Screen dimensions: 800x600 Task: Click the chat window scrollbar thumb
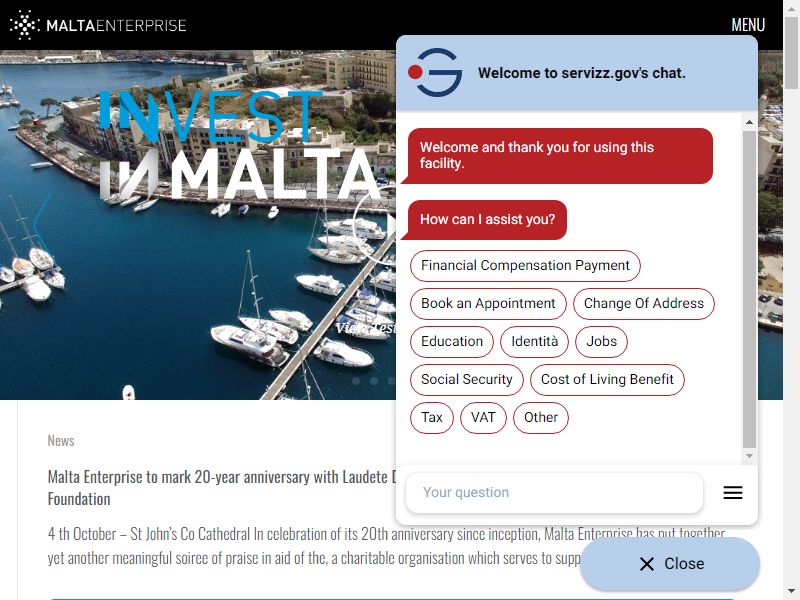coord(749,289)
